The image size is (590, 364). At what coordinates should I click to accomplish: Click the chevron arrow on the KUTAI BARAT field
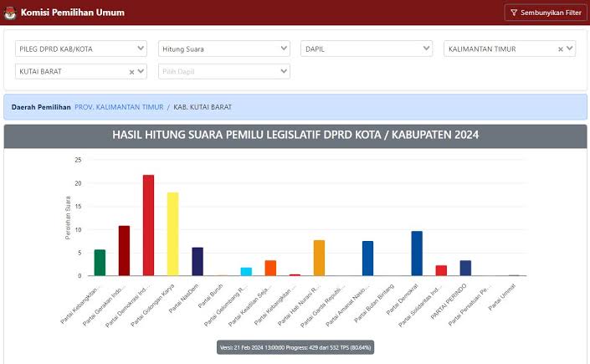[x=141, y=71]
